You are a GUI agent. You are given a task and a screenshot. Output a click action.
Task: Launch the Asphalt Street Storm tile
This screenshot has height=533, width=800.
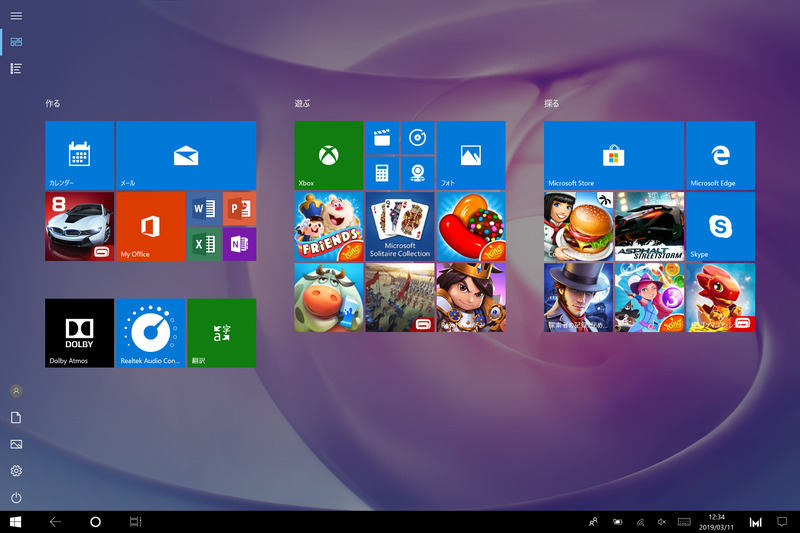click(x=649, y=226)
